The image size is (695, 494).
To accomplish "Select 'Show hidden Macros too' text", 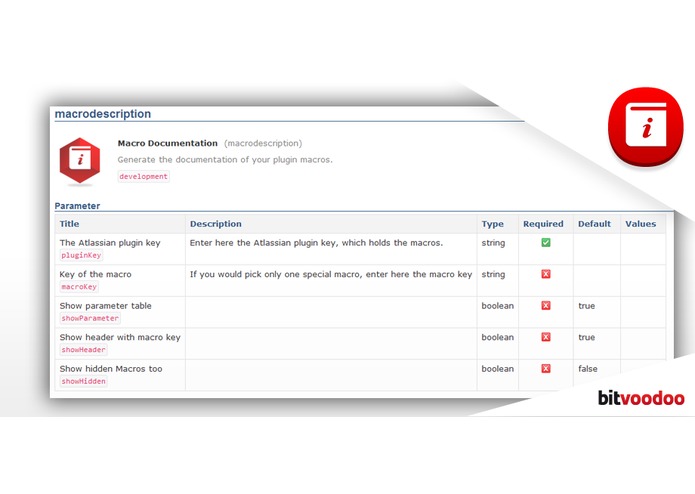I will pos(111,368).
